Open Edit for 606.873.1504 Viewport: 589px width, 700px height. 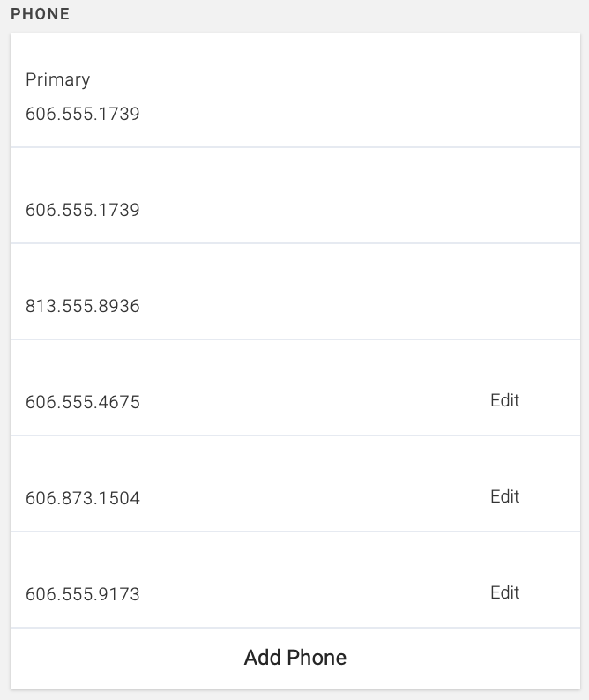click(x=504, y=497)
